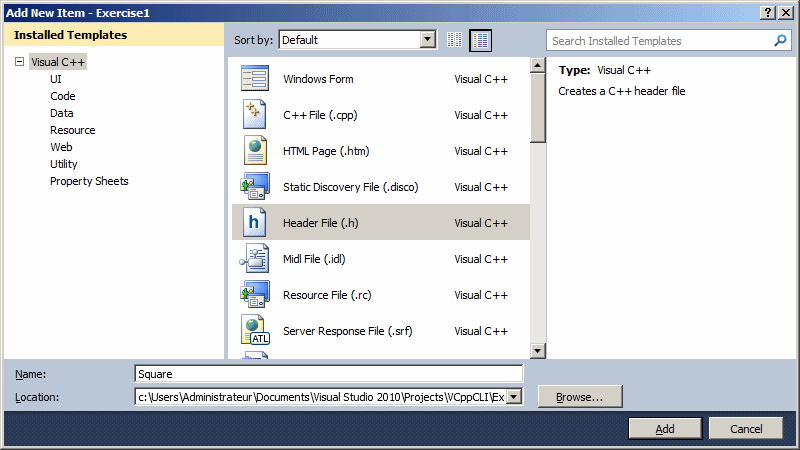The image size is (800, 450).
Task: Select the HTML Page template icon
Action: coord(255,151)
